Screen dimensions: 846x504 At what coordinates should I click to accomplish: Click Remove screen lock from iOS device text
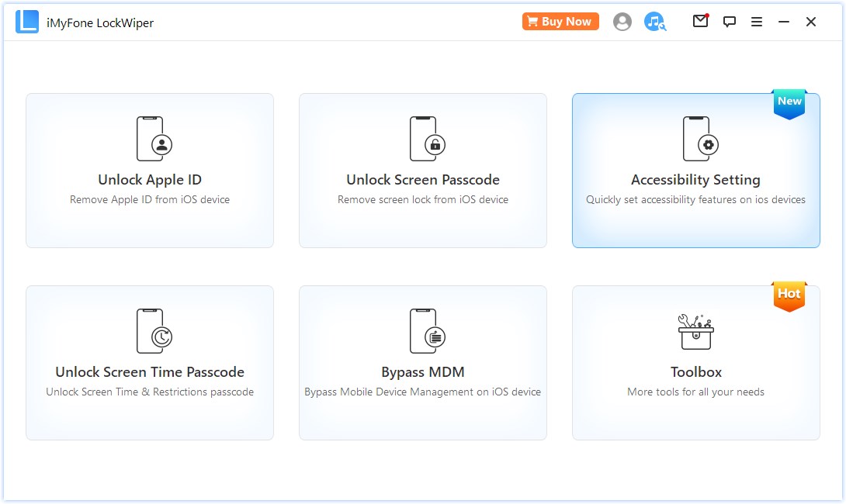(x=422, y=199)
